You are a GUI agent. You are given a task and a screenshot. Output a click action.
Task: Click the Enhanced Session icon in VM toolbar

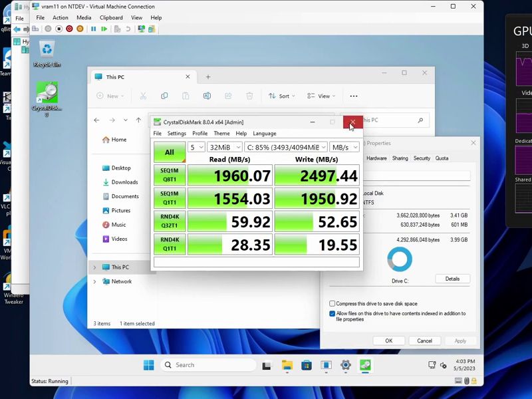point(141,29)
